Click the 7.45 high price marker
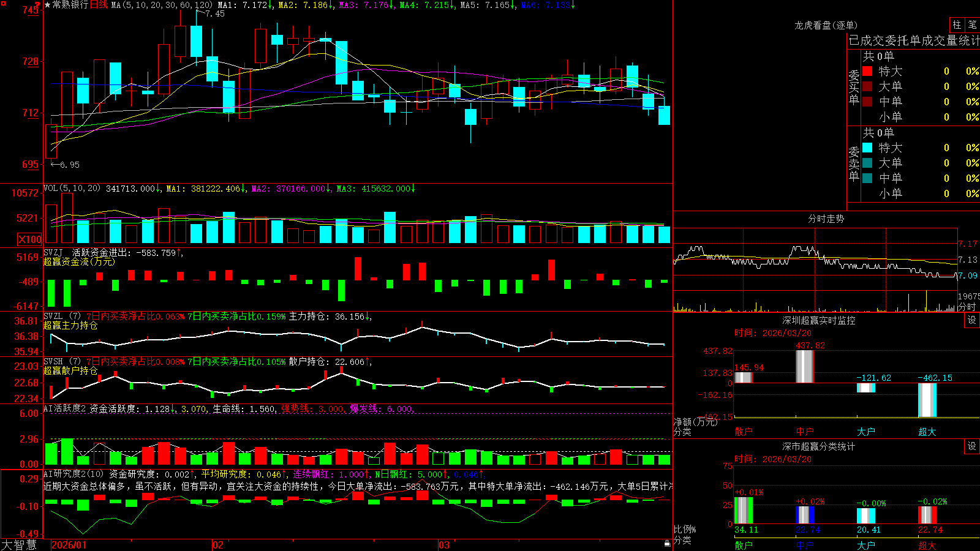Screen dimensions: 980x551 tap(215, 13)
